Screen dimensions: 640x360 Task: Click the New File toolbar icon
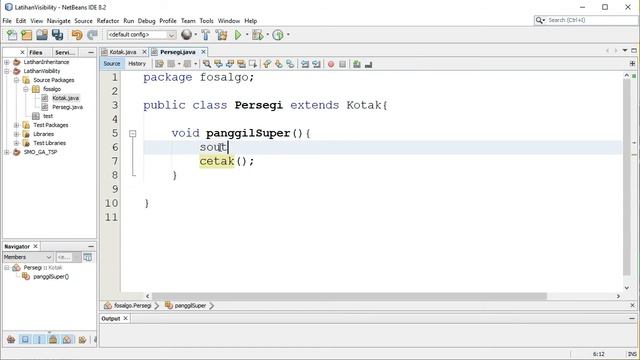(12, 35)
